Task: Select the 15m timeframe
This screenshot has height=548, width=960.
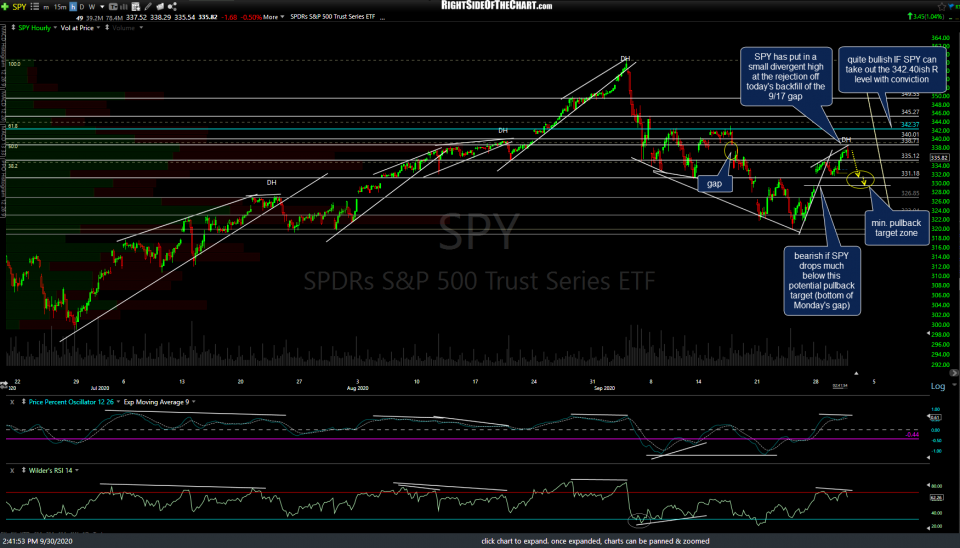Action: [59, 6]
